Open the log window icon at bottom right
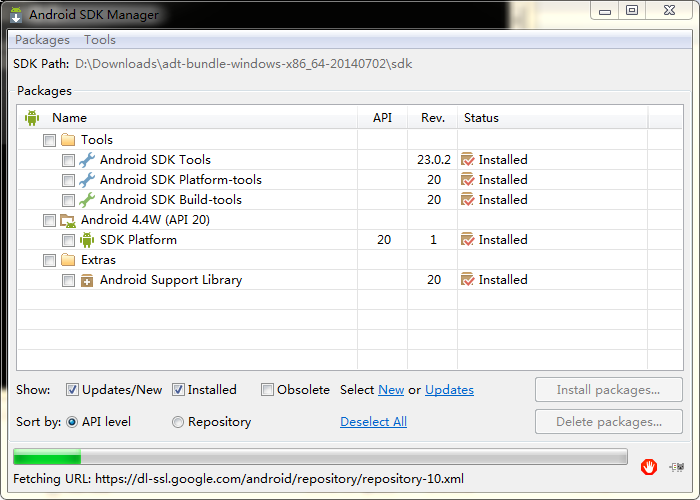The image size is (700, 500). click(677, 467)
